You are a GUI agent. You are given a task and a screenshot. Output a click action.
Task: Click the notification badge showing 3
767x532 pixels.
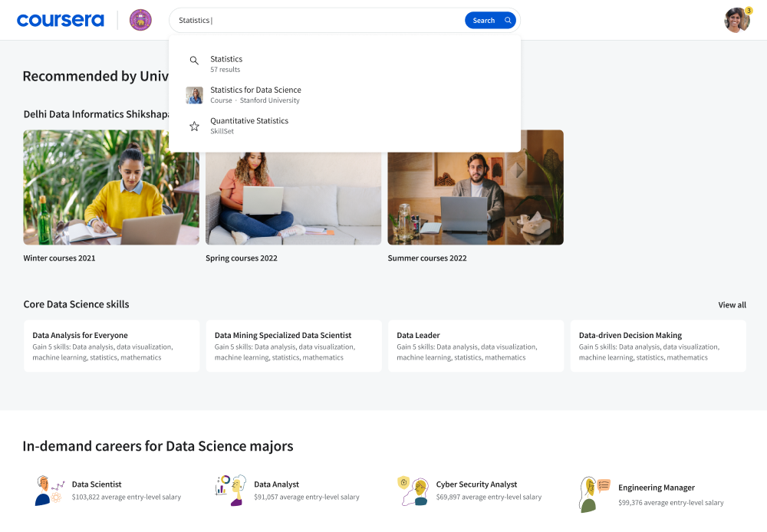coord(749,10)
